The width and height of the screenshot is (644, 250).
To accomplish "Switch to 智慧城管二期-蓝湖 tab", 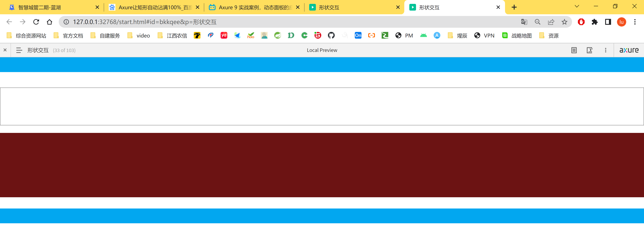I will click(x=39, y=8).
